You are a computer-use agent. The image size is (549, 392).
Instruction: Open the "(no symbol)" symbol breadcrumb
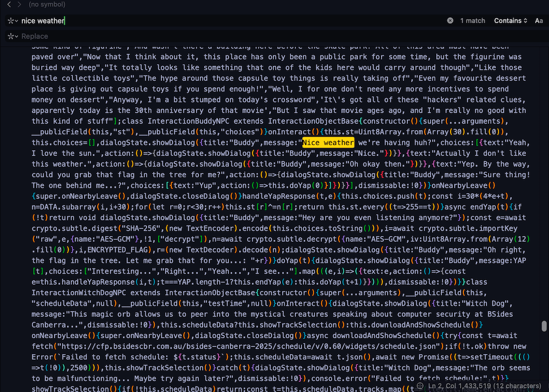point(46,4)
